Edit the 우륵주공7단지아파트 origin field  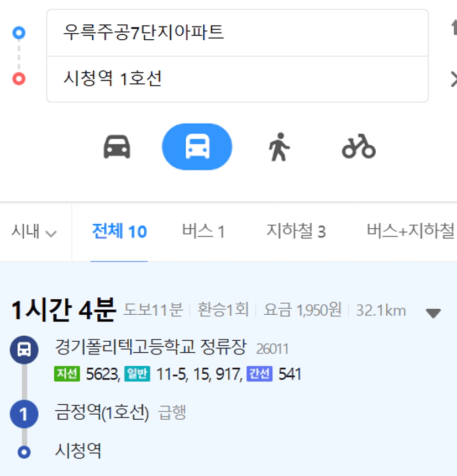tap(237, 33)
